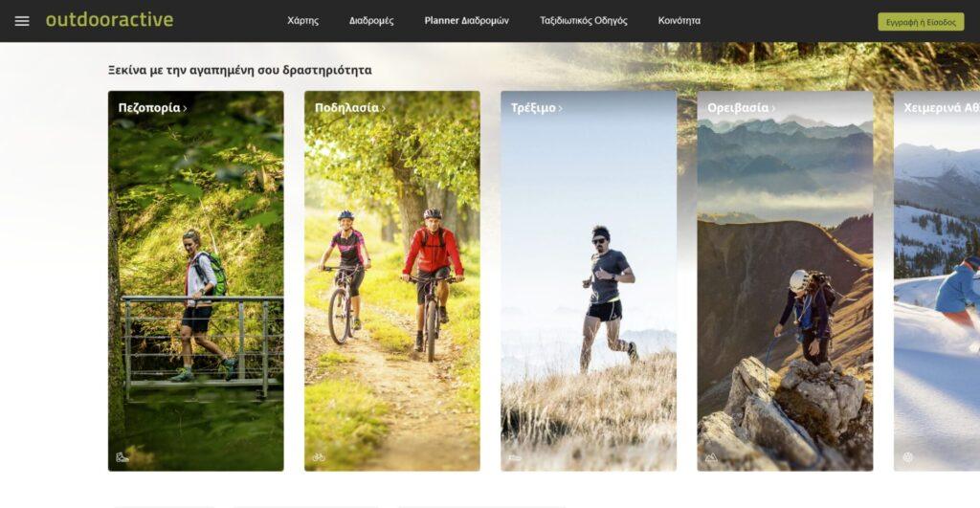Click snowflake icon on winter sports card
980x508 pixels.
[907, 457]
